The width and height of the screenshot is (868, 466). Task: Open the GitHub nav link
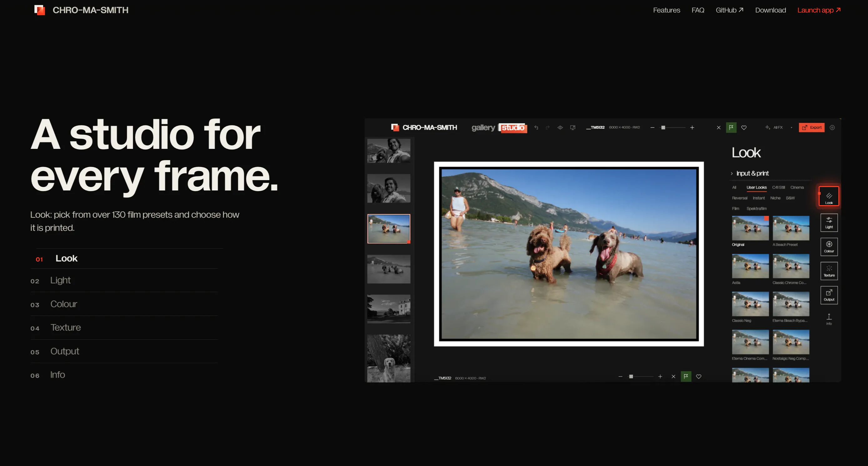(x=729, y=10)
